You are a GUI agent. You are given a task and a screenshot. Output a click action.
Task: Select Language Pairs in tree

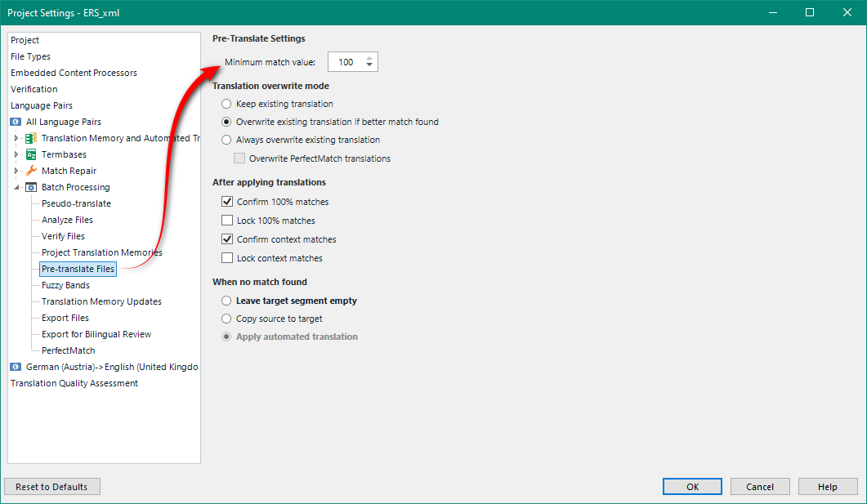point(42,105)
